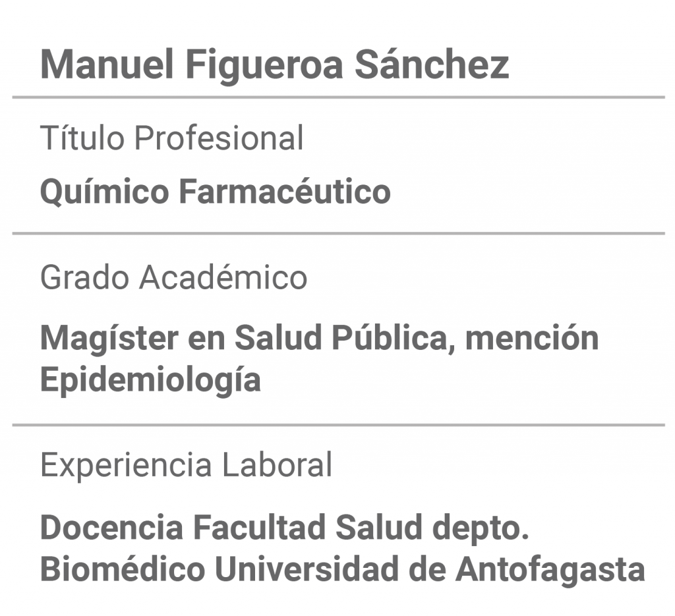
Task: Select the Docencia Facultad Salud depto. line
Action: (x=285, y=528)
